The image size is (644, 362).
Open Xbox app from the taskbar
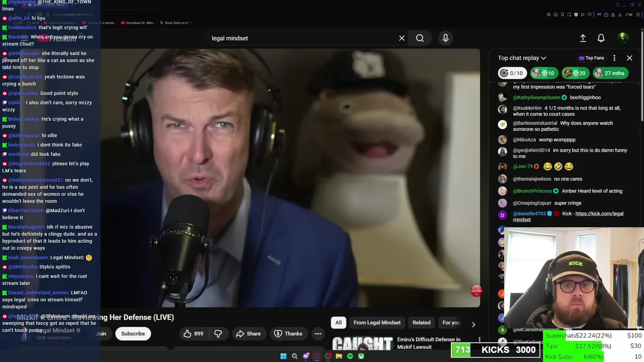tap(361, 356)
